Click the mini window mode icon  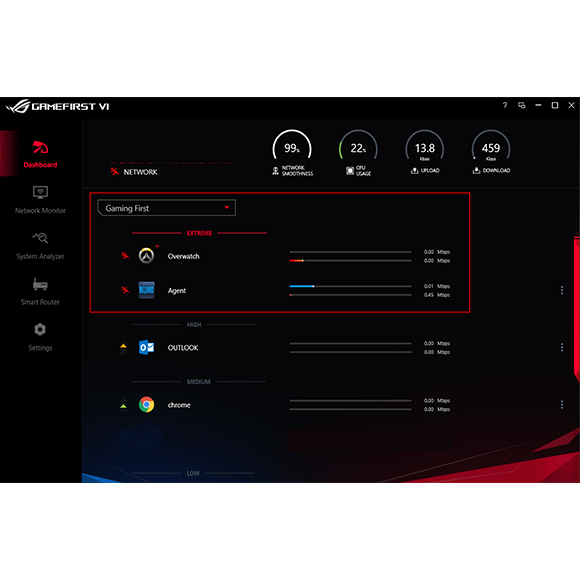click(522, 105)
